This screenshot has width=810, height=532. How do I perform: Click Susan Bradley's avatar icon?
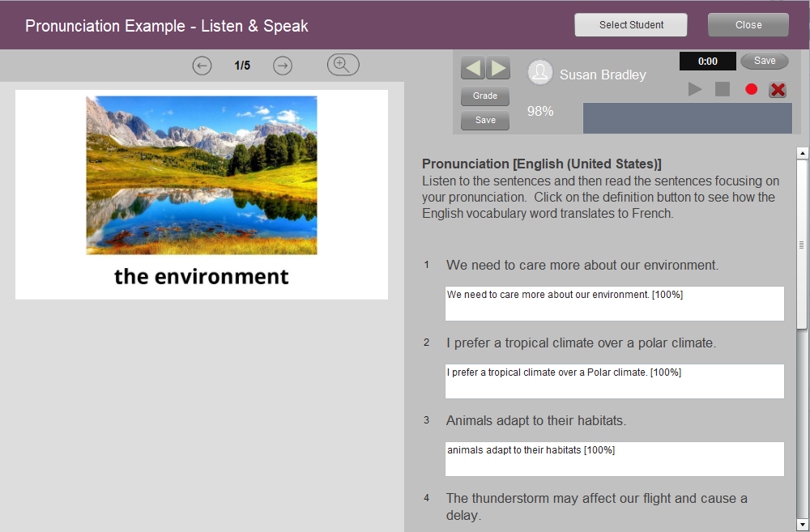540,73
